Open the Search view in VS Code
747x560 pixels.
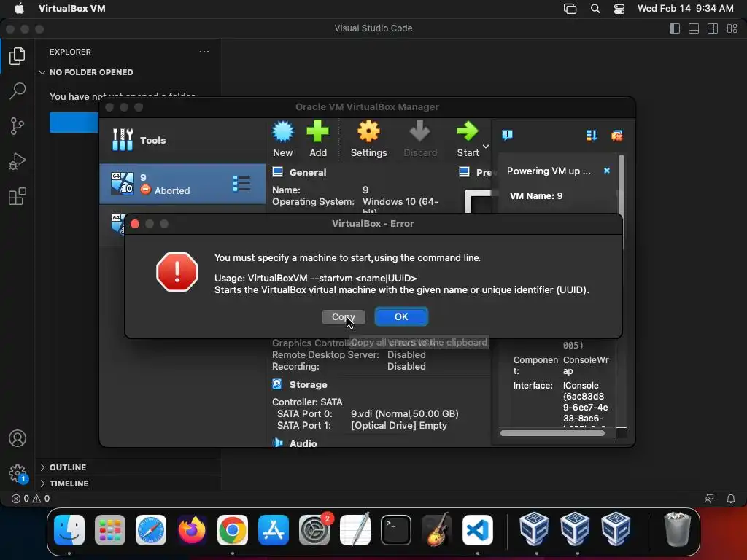(18, 91)
